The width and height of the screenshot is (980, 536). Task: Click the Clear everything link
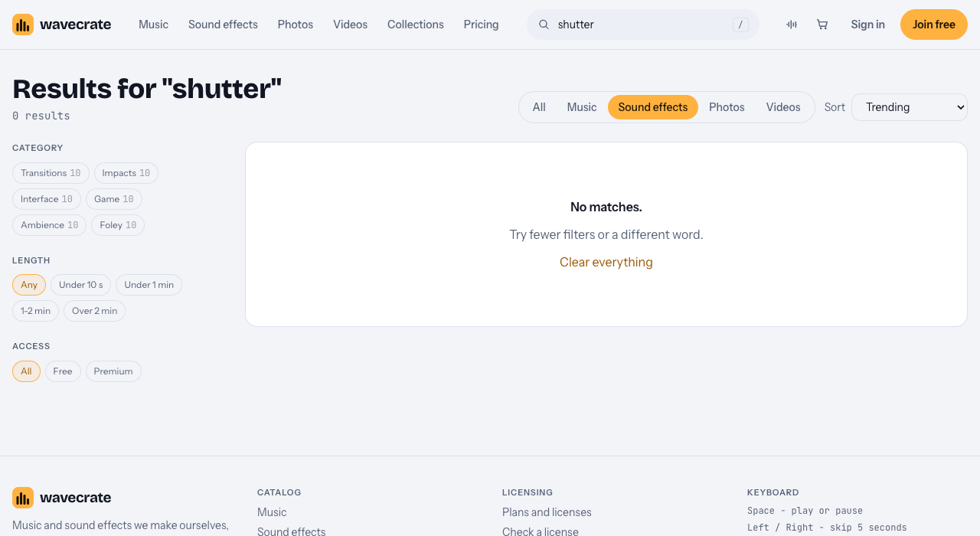click(x=606, y=262)
